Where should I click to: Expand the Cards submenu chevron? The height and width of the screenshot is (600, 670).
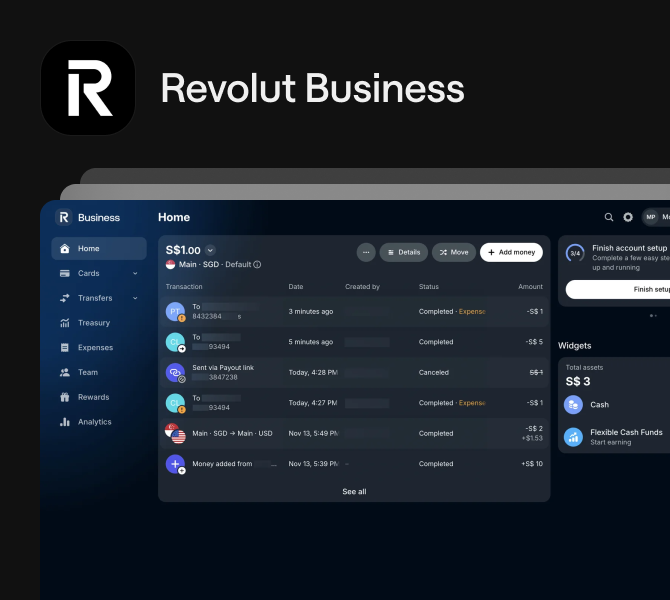[x=135, y=274]
